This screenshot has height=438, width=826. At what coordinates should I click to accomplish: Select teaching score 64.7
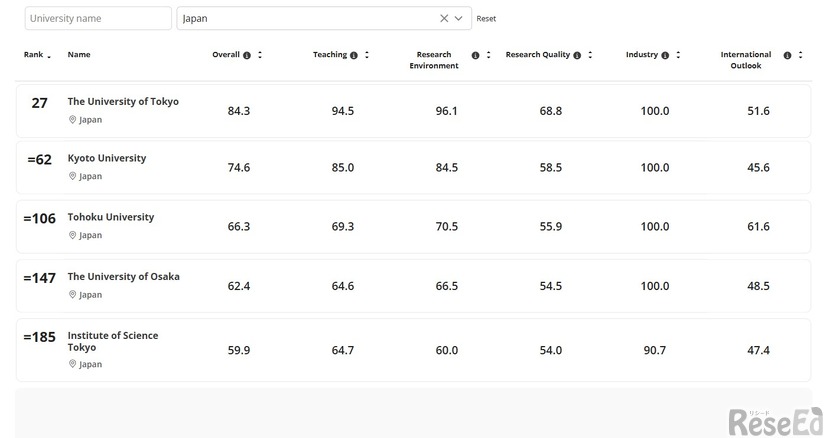tap(343, 351)
